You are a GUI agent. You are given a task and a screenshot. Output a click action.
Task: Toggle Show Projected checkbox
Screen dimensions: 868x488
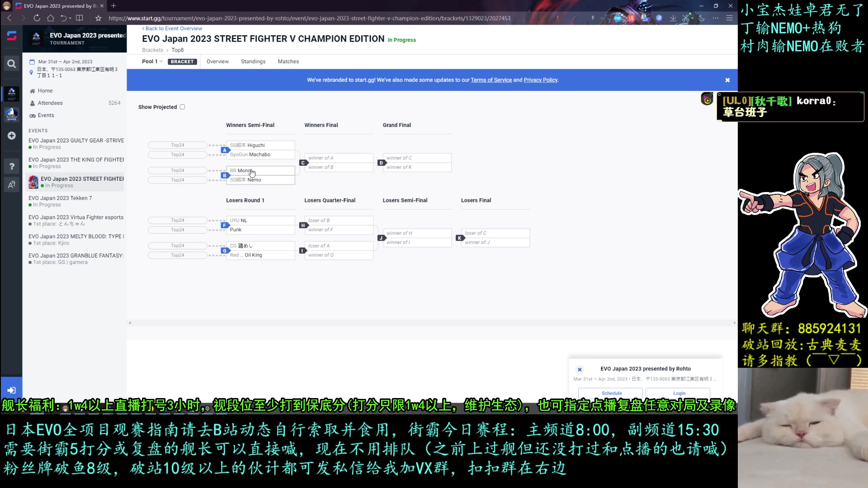point(183,107)
